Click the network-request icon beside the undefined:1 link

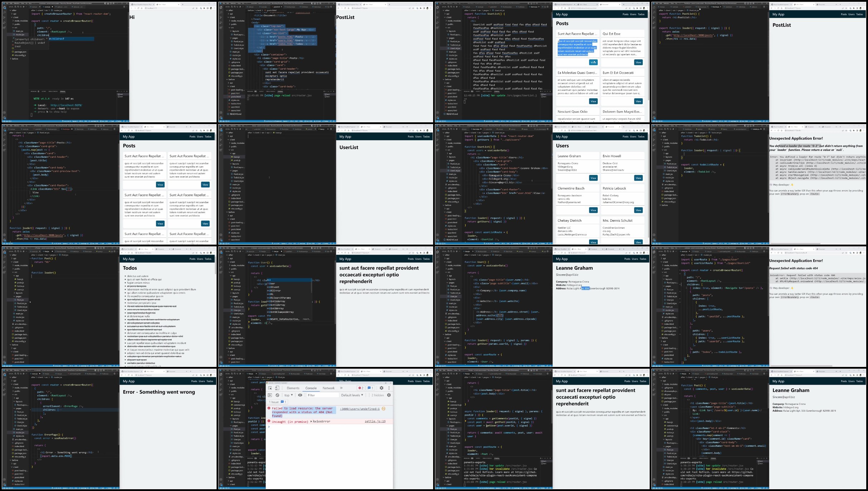pos(383,409)
